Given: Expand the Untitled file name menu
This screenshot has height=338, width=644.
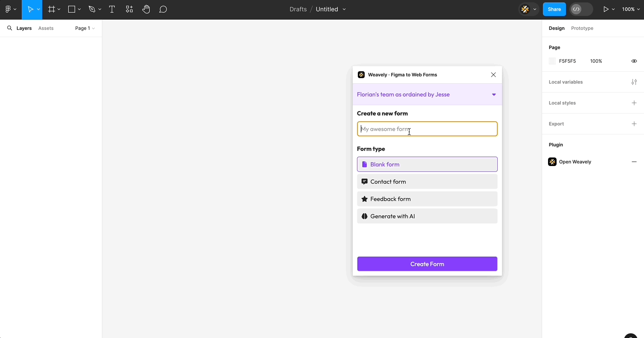Looking at the screenshot, I should (344, 9).
